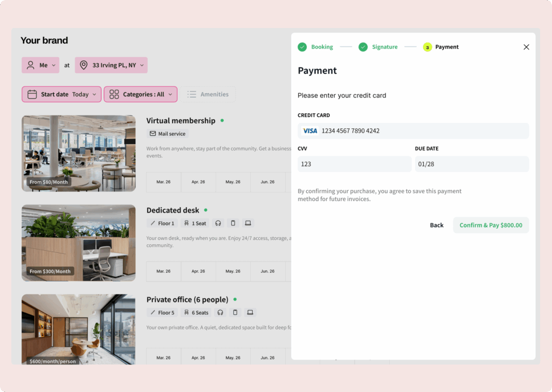The image size is (552, 392).
Task: Click the calendar icon by Start date
Action: 32,94
